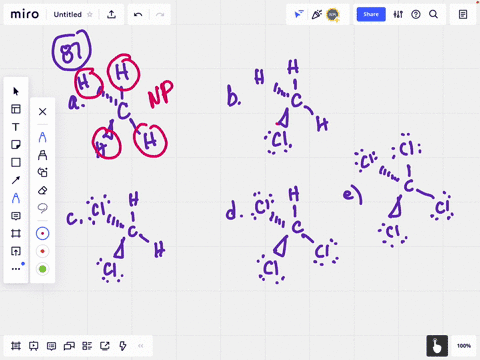Select the cursor select tool

pos(16,91)
